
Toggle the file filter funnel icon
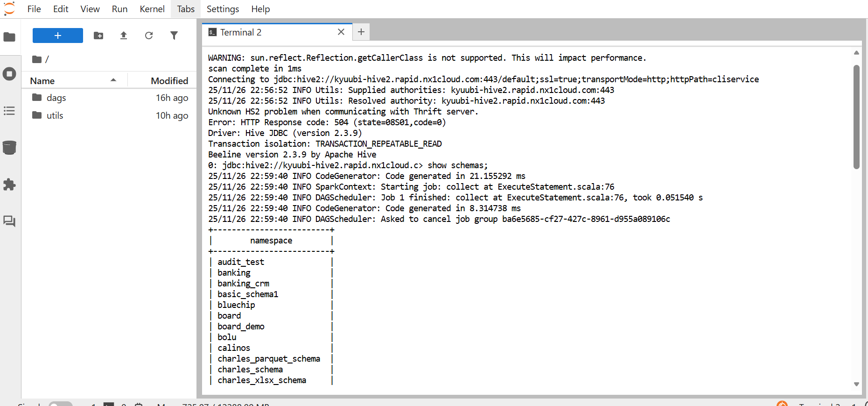click(x=174, y=36)
